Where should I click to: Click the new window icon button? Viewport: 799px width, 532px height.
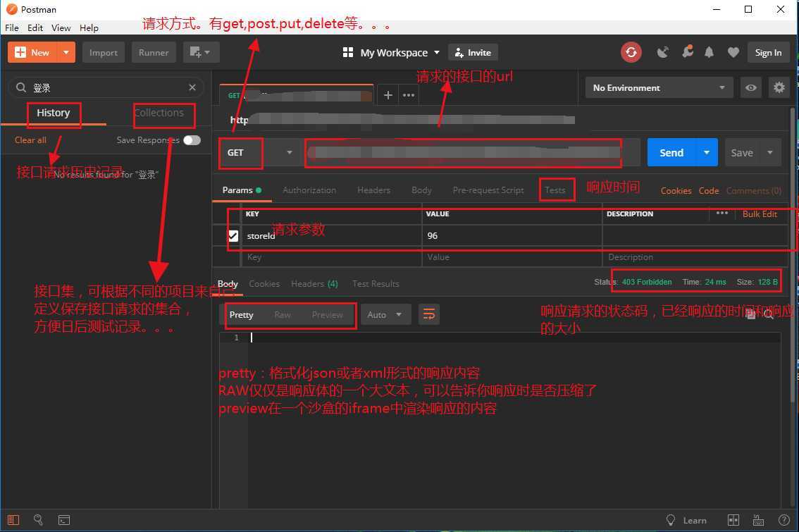[201, 52]
